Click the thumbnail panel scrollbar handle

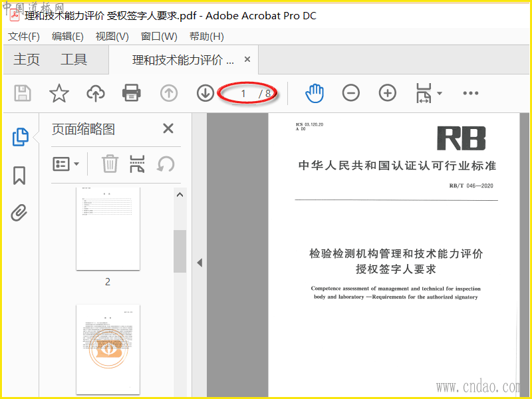tap(180, 251)
